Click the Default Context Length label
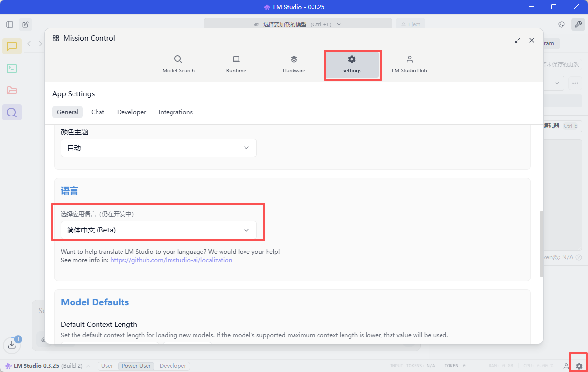Viewport: 588px width, 372px height. tap(99, 324)
